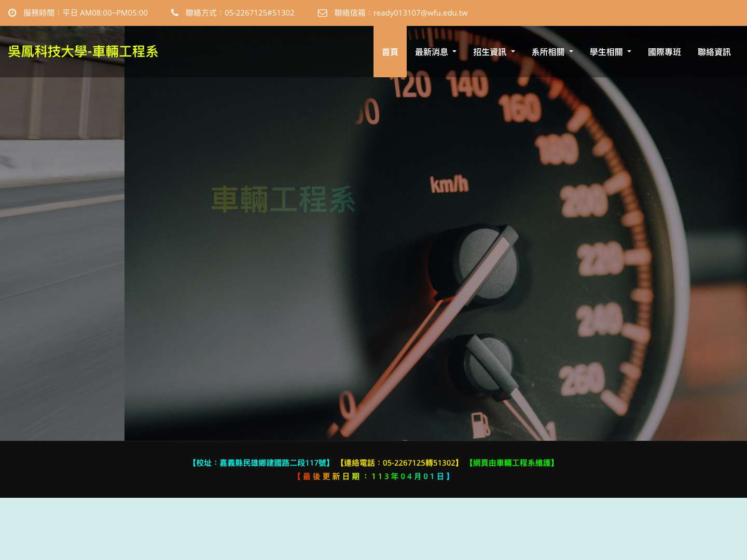Click the 車輛工程系 text on the banner
Viewport: 747px width, 560px height.
pos(283,199)
